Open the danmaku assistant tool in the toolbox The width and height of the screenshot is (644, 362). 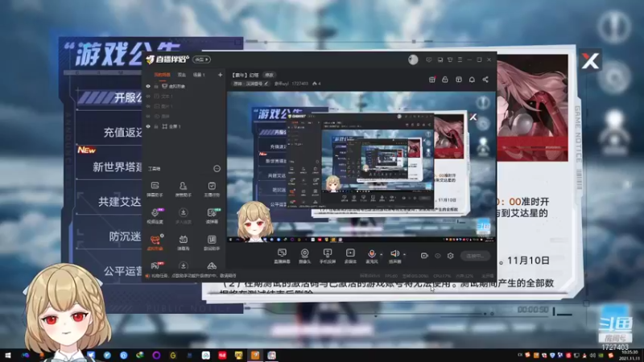[155, 189]
